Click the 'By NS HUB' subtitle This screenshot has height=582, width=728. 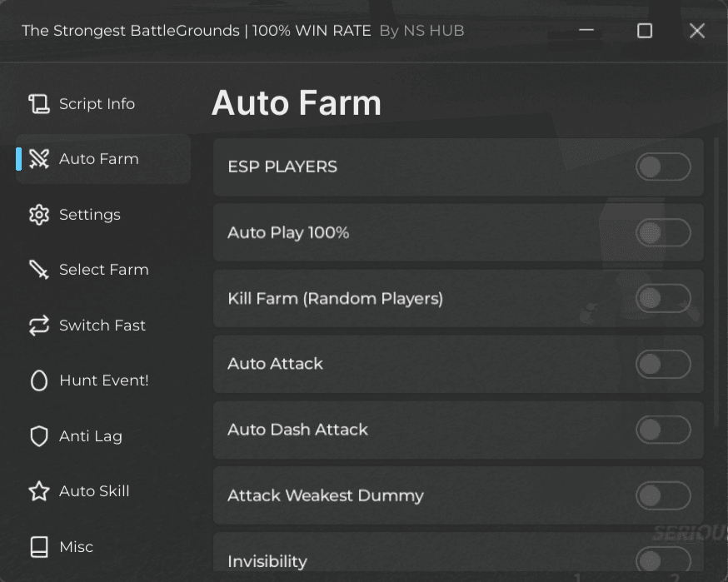(421, 31)
